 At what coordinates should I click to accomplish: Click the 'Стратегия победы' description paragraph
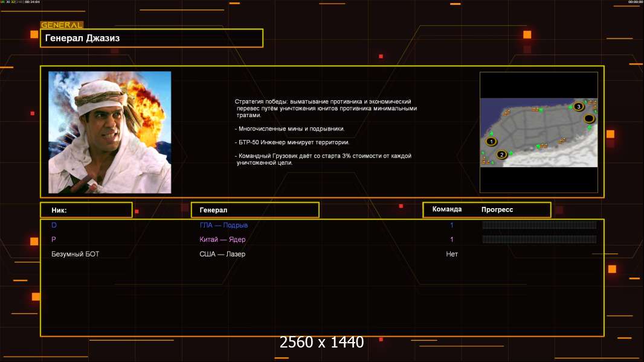tap(326, 108)
